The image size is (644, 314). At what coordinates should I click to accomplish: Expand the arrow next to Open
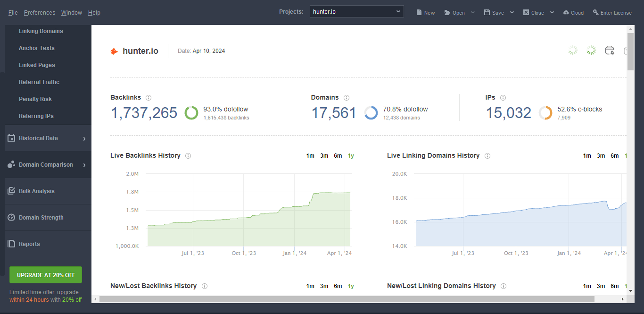pyautogui.click(x=473, y=13)
